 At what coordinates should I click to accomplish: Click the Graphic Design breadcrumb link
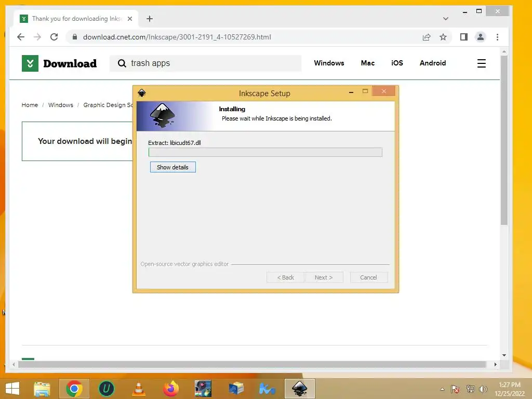coord(108,105)
